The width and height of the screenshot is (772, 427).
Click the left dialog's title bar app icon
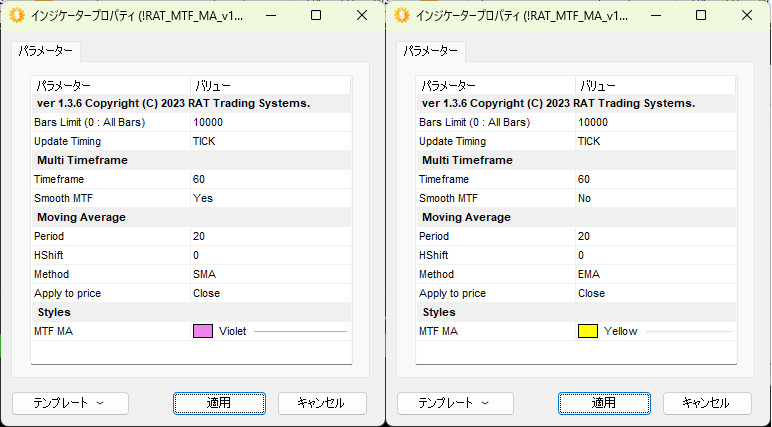coord(16,16)
